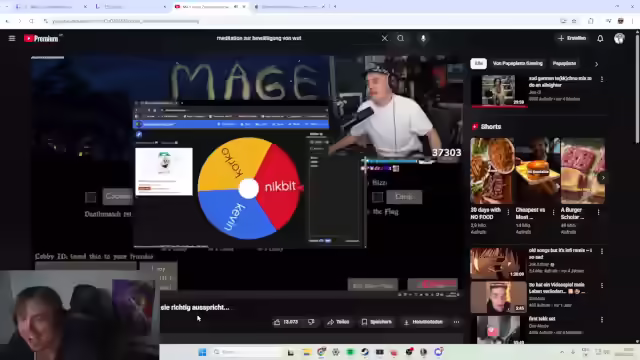Open options menu of first suggested video
The image size is (640, 360).
pyautogui.click(x=602, y=79)
